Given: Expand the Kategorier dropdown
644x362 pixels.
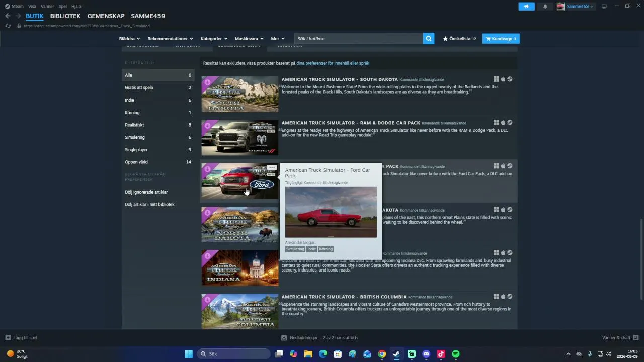Looking at the screenshot, I should coord(214,39).
